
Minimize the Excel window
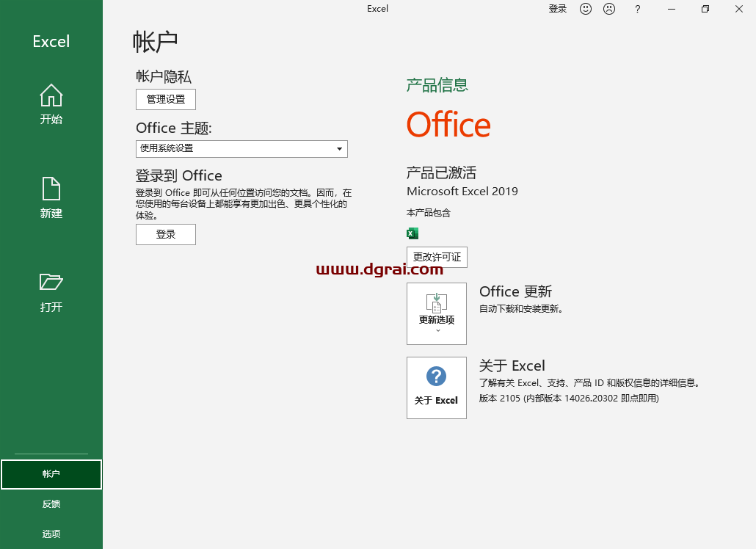[671, 9]
